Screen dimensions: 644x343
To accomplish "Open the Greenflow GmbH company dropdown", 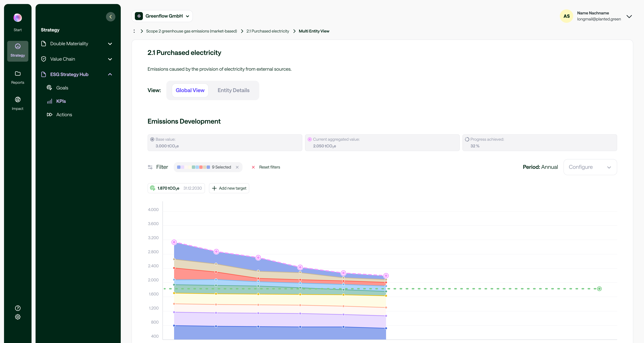I will [162, 16].
